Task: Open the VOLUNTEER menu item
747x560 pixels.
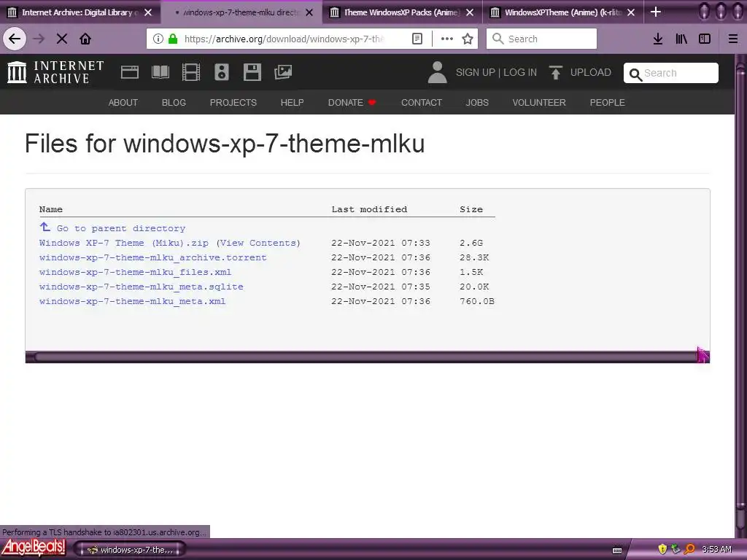Action: tap(539, 102)
